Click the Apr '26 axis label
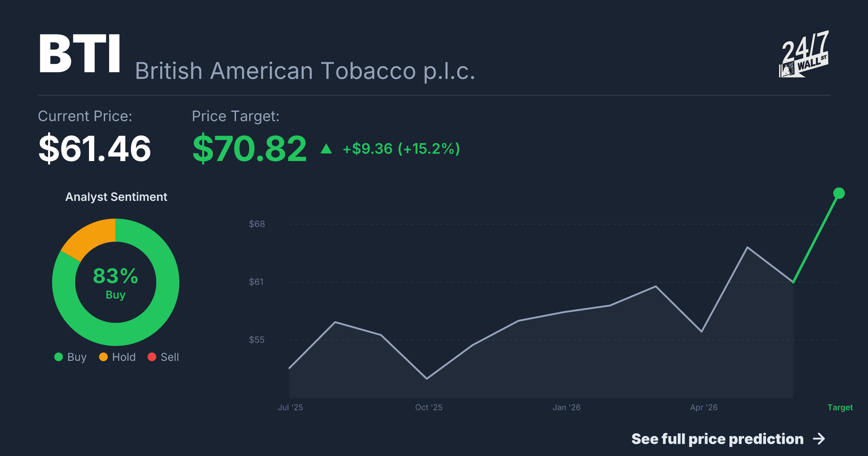The width and height of the screenshot is (868, 456). pos(704,408)
